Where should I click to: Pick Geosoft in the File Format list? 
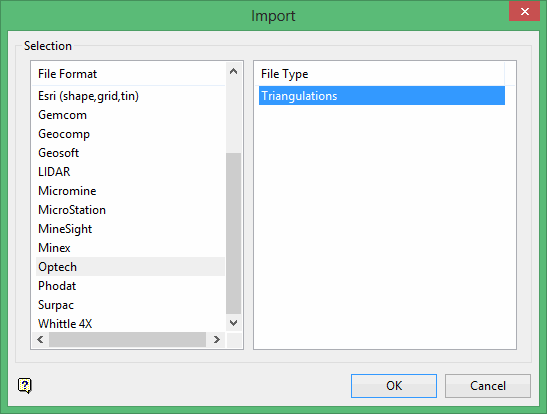click(130, 153)
